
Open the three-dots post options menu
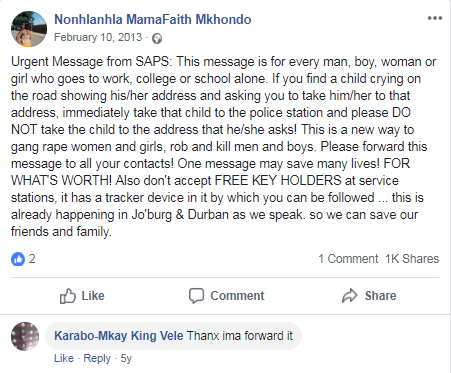pyautogui.click(x=435, y=18)
